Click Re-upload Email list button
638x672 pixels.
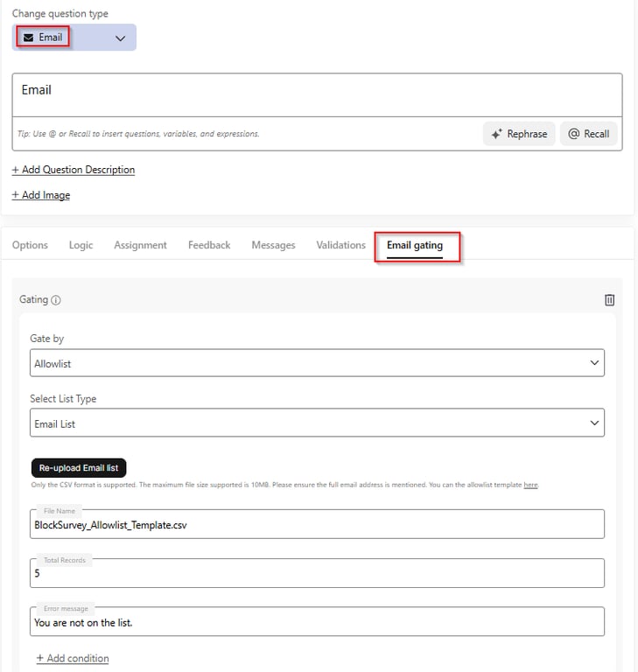[x=79, y=468]
